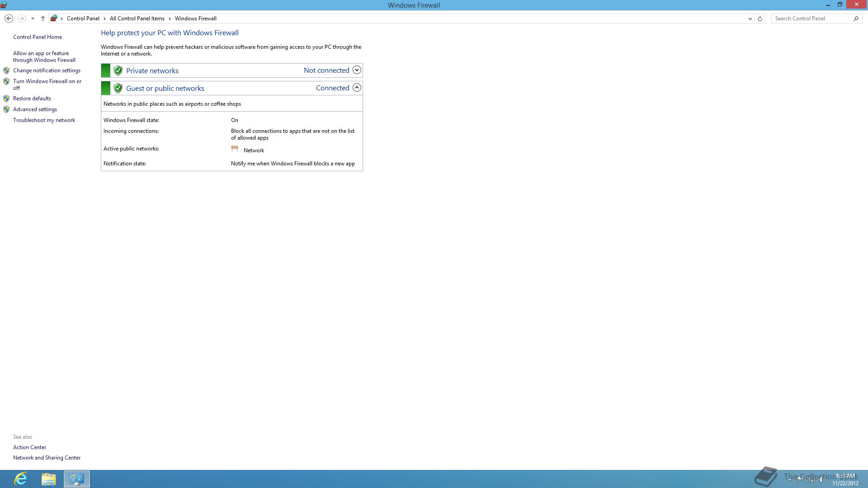Viewport: 868px width, 488px height.
Task: Click Windows Firewall breadcrumb segment
Action: [196, 19]
